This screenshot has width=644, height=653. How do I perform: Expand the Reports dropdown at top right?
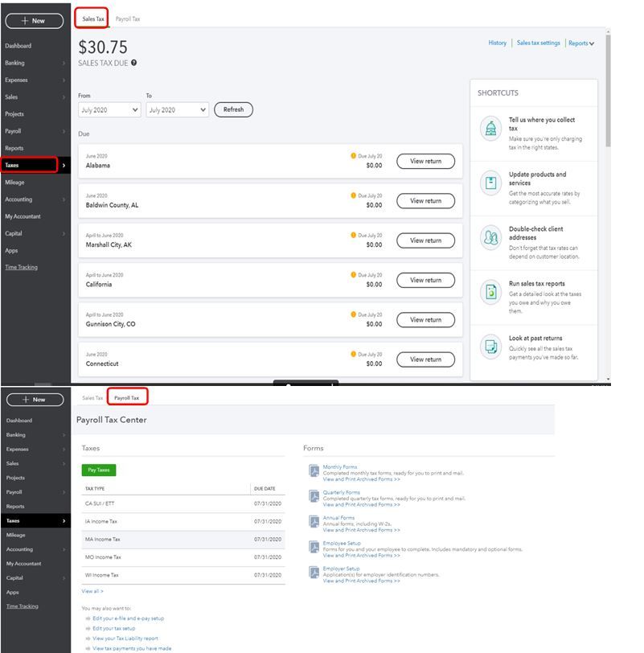click(581, 43)
